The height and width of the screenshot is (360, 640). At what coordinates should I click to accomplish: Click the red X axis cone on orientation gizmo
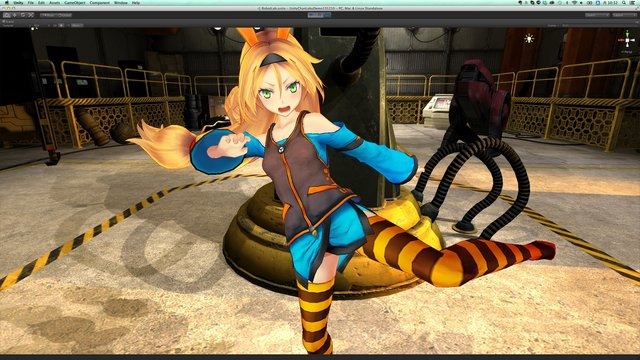pos(620,40)
